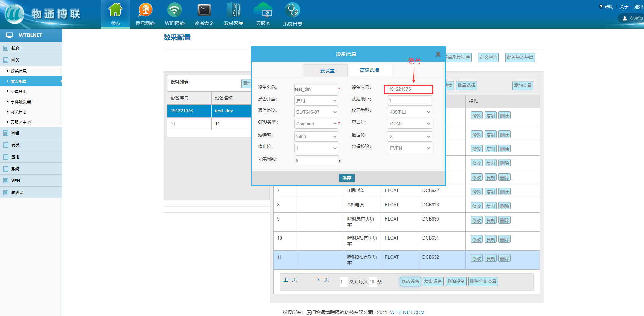Expand the VPN sidebar section
The image size is (644, 316).
(16, 181)
